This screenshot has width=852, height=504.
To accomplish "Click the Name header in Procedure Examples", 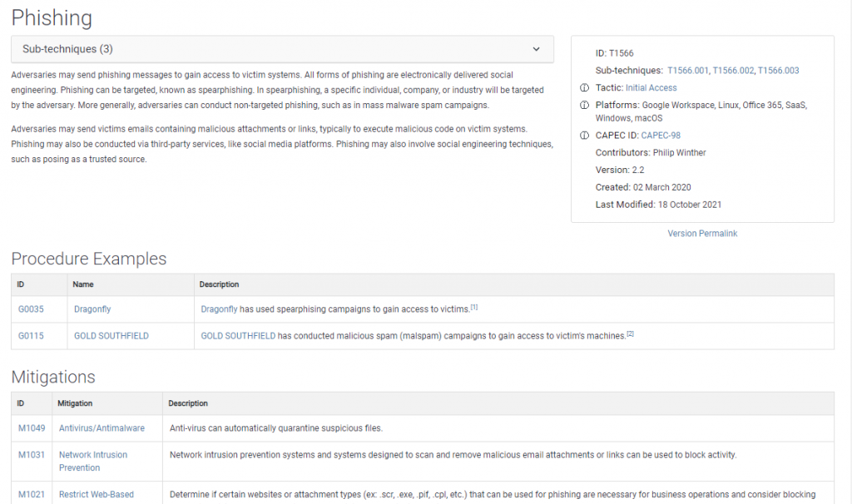I will [83, 284].
